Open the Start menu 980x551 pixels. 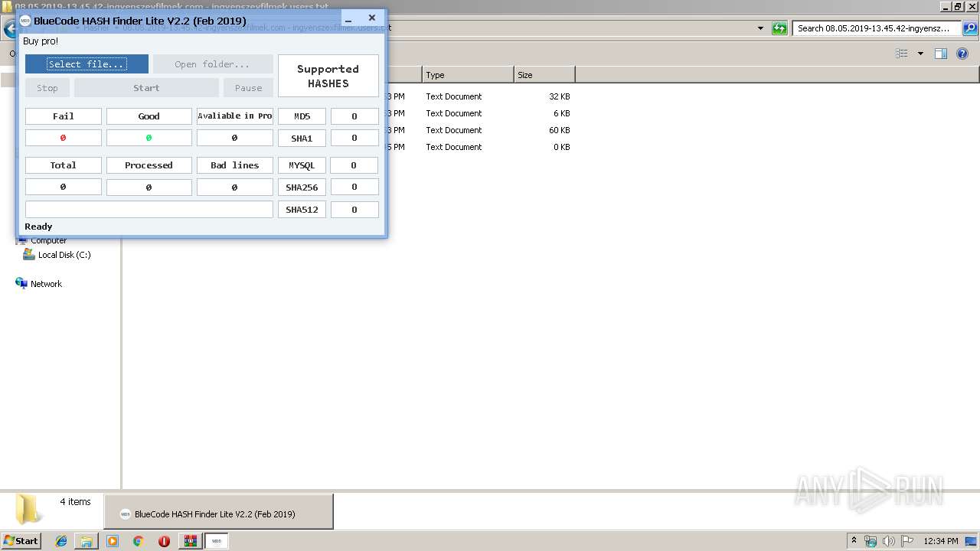(21, 541)
